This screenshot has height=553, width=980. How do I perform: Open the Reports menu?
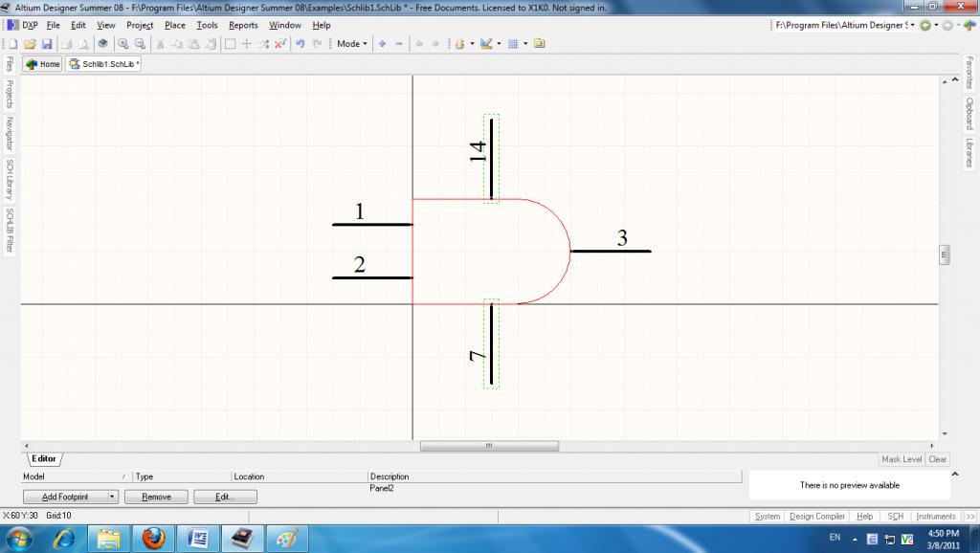(x=243, y=25)
